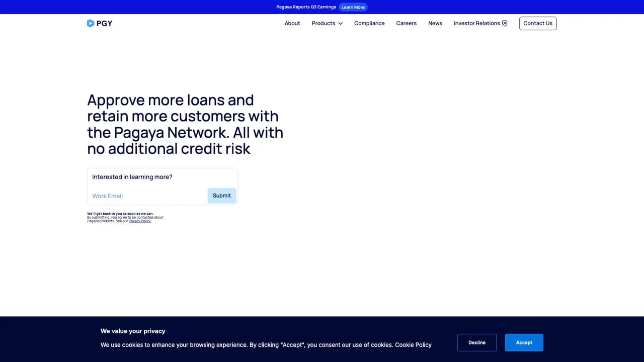Accept cookies in the privacy banner
Viewport: 644px width, 362px height.
(x=524, y=342)
